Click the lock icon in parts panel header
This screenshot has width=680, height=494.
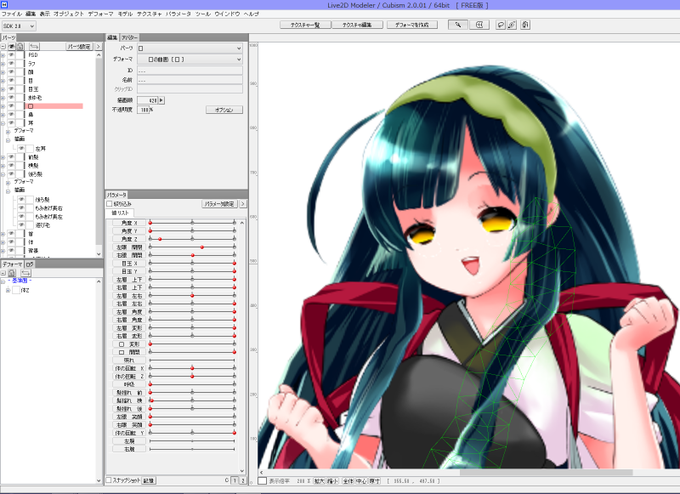coord(20,46)
